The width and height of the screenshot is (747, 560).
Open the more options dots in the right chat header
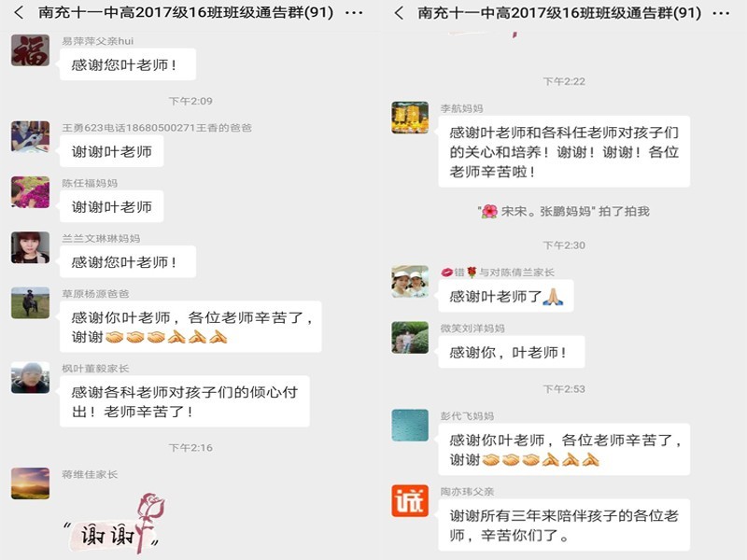(721, 13)
